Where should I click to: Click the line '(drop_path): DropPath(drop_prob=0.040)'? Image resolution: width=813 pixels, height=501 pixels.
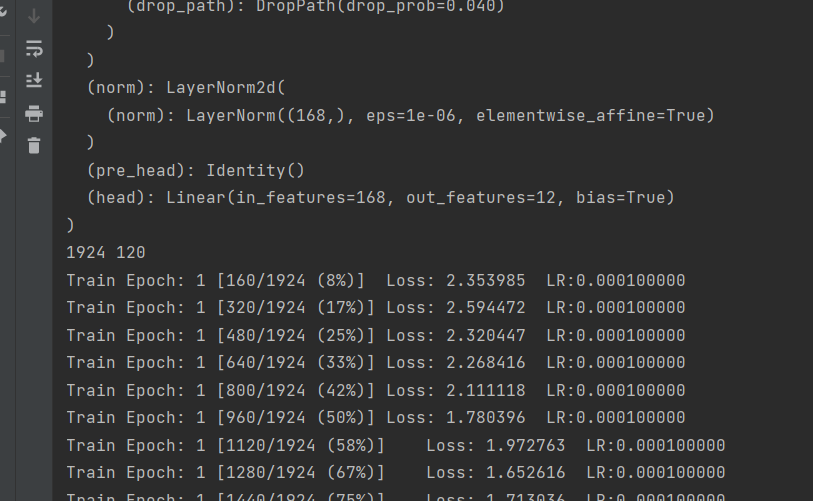(x=315, y=6)
